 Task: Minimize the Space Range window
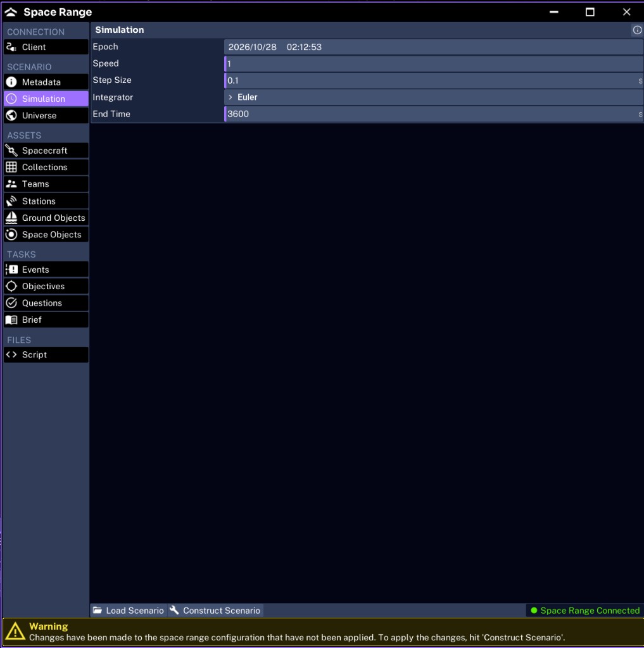pos(554,12)
